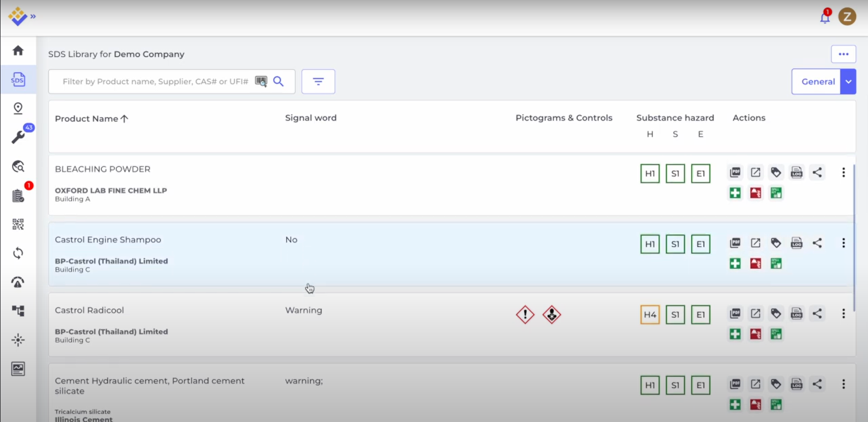Share the Castrol Engine Shampoo entry

click(x=817, y=243)
